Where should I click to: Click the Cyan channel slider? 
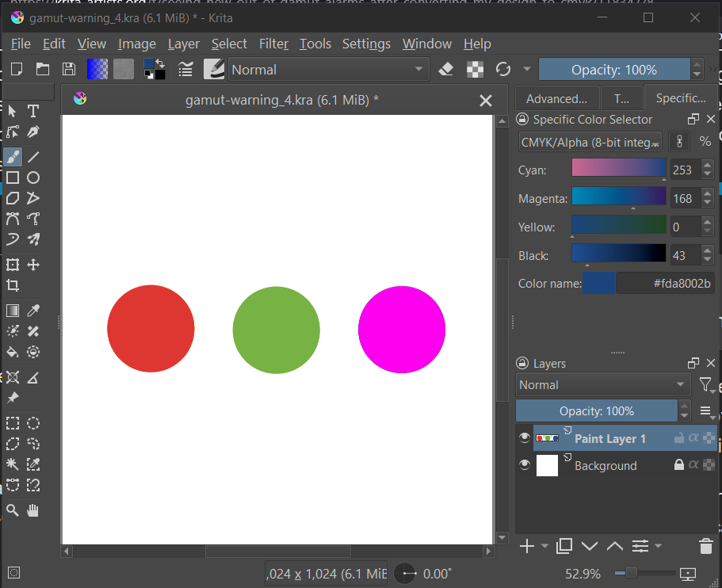(x=618, y=168)
